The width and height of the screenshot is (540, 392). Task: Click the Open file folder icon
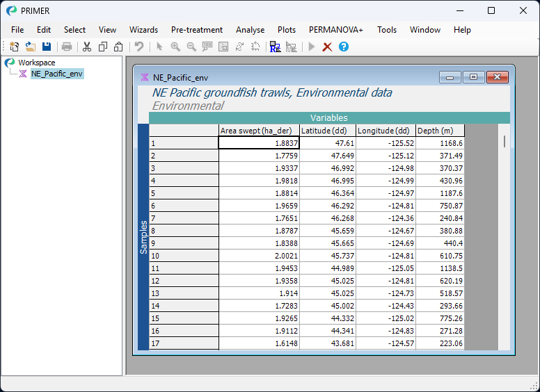tap(30, 47)
